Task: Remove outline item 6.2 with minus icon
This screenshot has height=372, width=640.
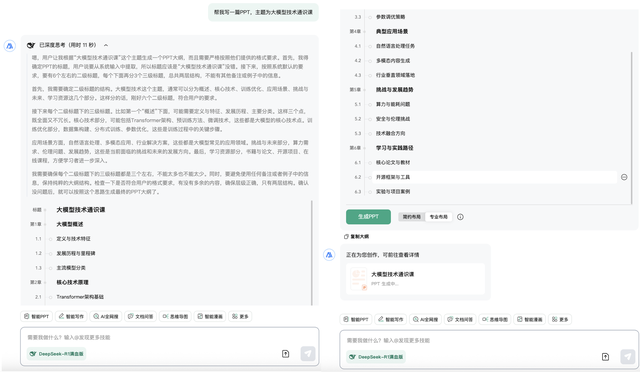Action: pos(624,177)
